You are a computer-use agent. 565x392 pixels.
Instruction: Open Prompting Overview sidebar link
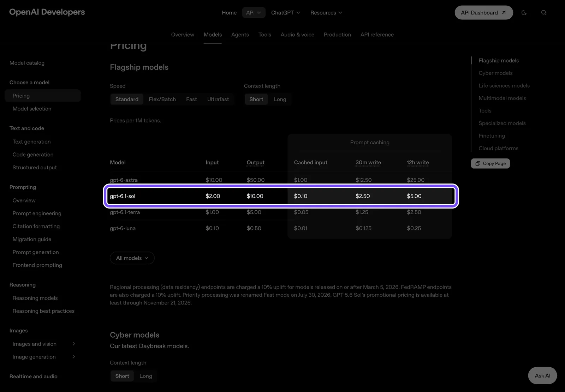click(x=24, y=200)
